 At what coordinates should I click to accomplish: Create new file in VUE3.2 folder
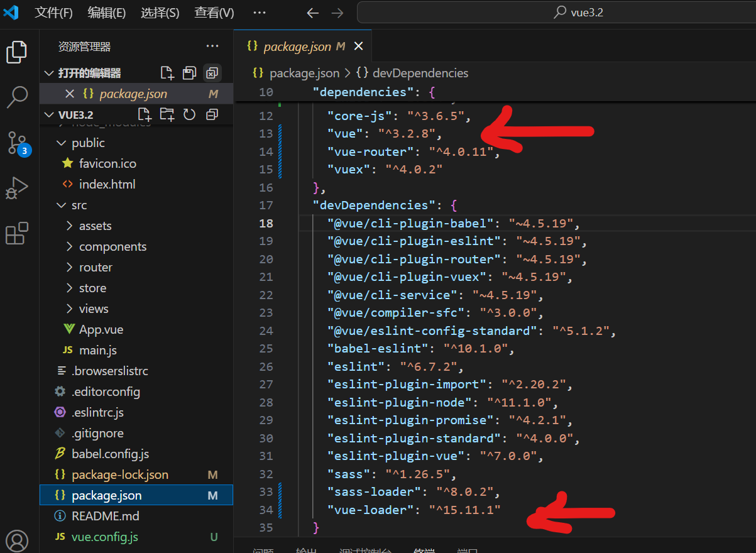point(145,114)
